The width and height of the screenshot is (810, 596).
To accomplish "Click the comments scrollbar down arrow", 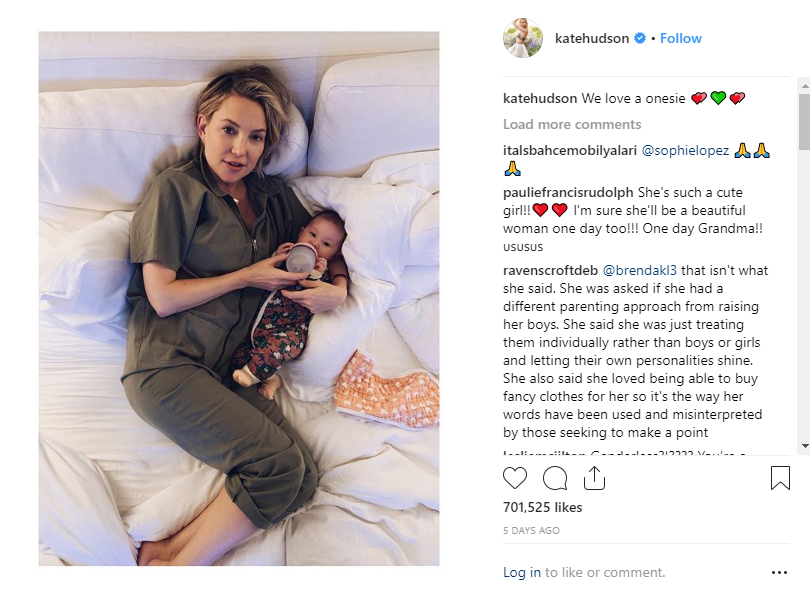I will point(805,446).
